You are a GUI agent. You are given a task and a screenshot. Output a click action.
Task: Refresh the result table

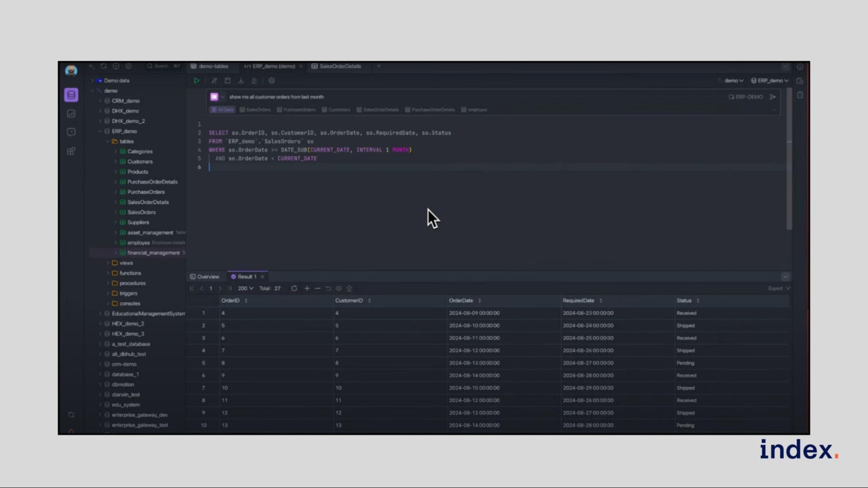pyautogui.click(x=294, y=288)
